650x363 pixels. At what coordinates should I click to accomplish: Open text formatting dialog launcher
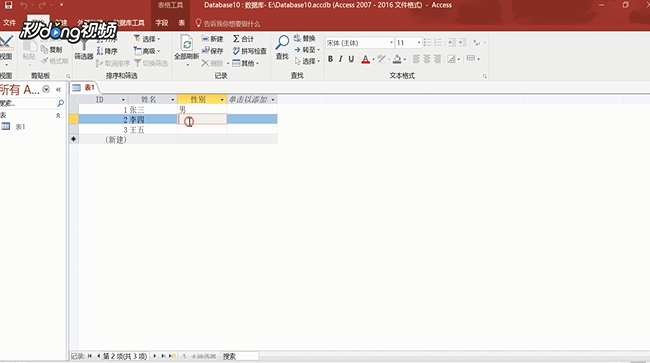tap(484, 76)
